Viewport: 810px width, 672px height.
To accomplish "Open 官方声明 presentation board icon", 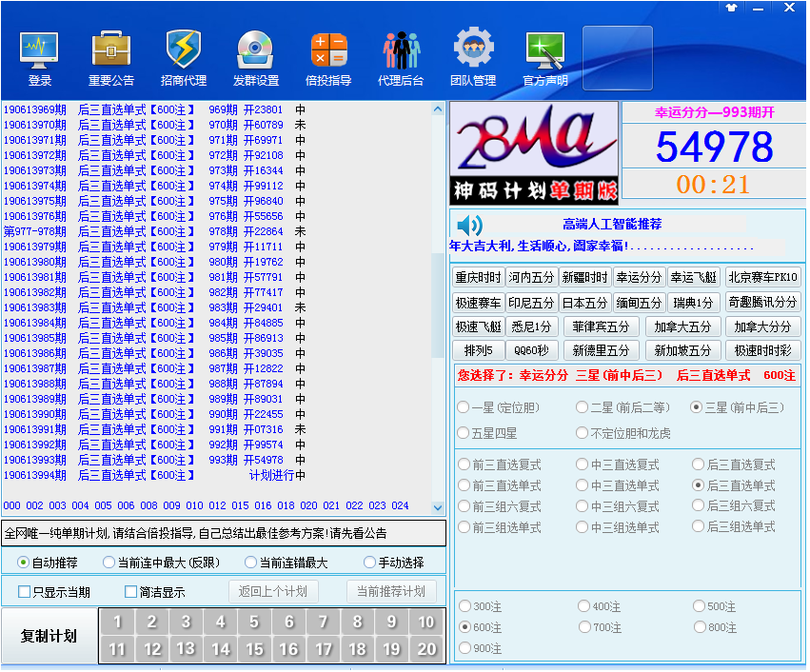I will pos(545,49).
